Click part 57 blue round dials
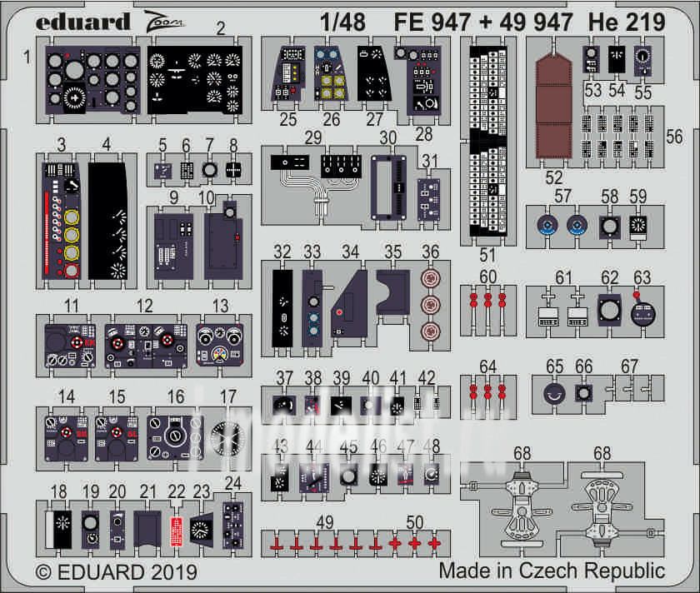700x593 pixels. [562, 226]
